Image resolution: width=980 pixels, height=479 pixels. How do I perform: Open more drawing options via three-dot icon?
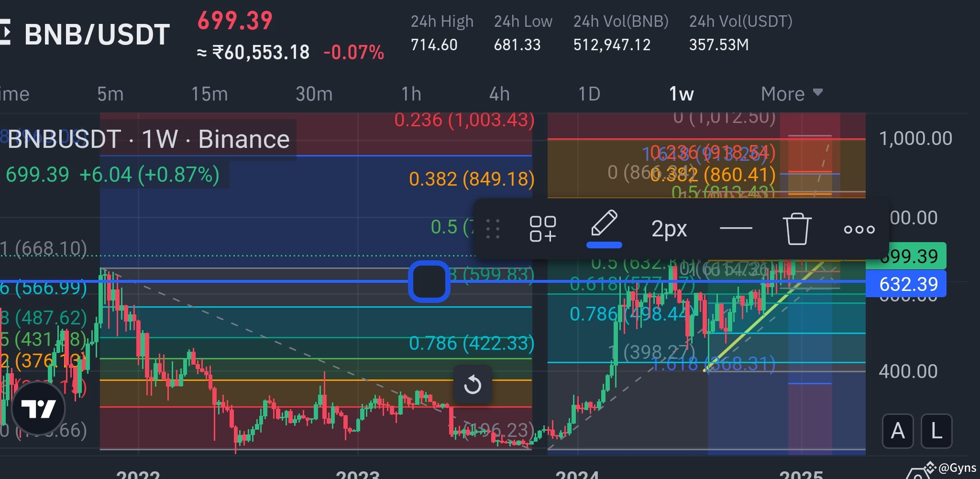859,229
